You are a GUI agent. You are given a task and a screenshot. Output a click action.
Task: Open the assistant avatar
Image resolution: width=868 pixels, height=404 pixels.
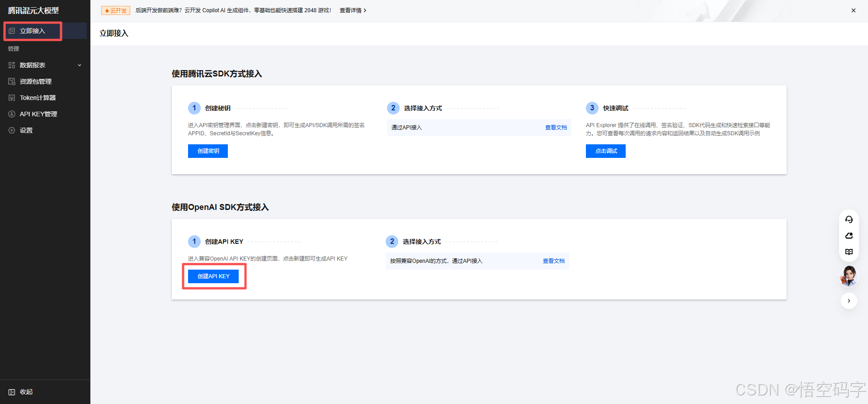(849, 276)
